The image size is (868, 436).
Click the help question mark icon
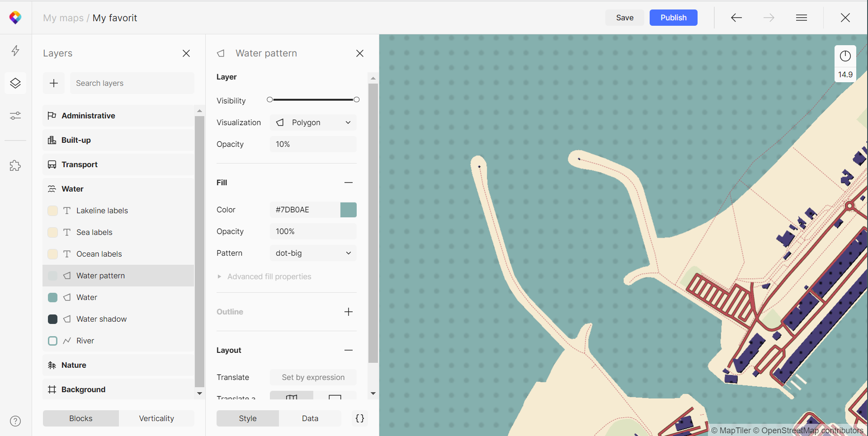pos(15,421)
